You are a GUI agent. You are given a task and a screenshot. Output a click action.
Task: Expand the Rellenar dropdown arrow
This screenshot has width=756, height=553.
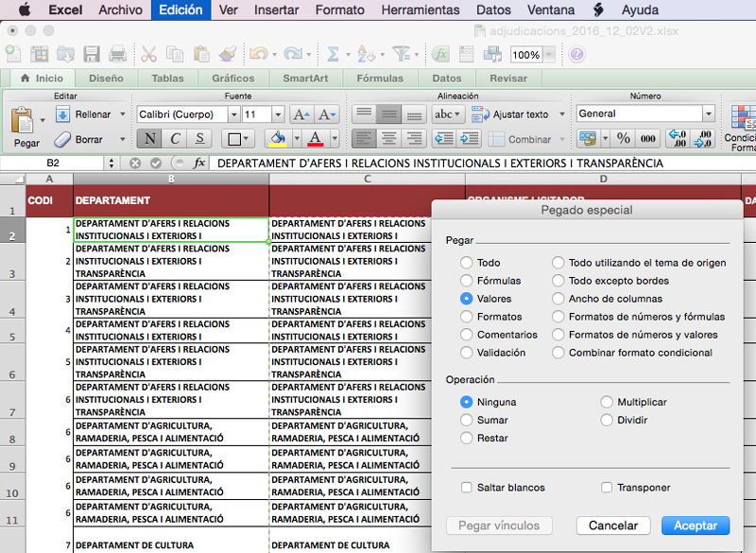pos(123,114)
